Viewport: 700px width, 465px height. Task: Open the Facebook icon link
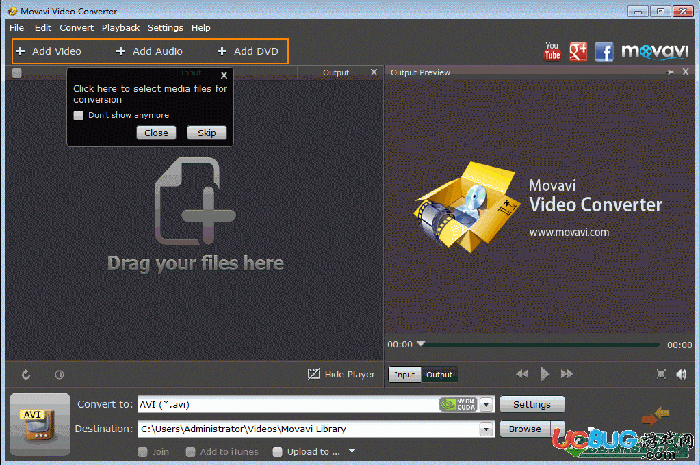tap(604, 52)
